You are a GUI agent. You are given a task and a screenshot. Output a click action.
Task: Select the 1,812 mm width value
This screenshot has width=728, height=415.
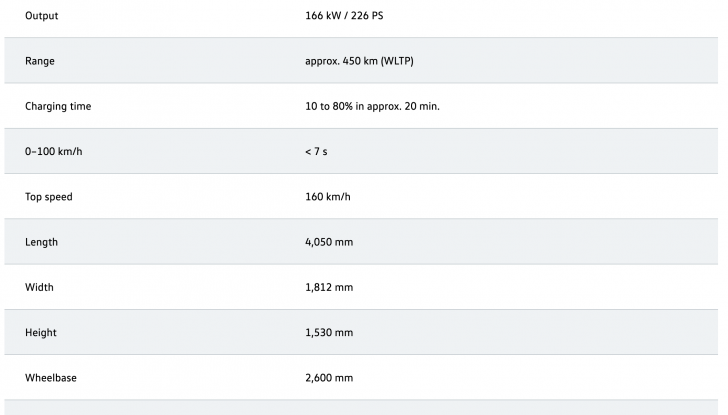click(329, 287)
